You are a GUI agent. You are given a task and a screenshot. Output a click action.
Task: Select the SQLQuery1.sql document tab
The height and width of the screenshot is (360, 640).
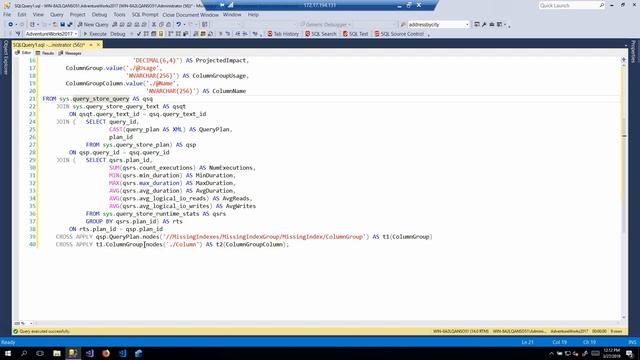click(49, 44)
